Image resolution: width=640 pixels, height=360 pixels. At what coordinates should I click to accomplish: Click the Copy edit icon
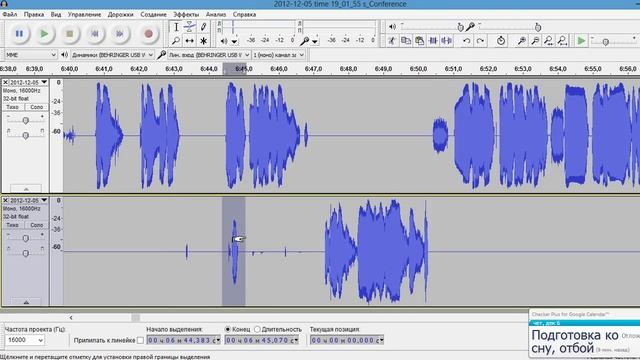coord(406,40)
